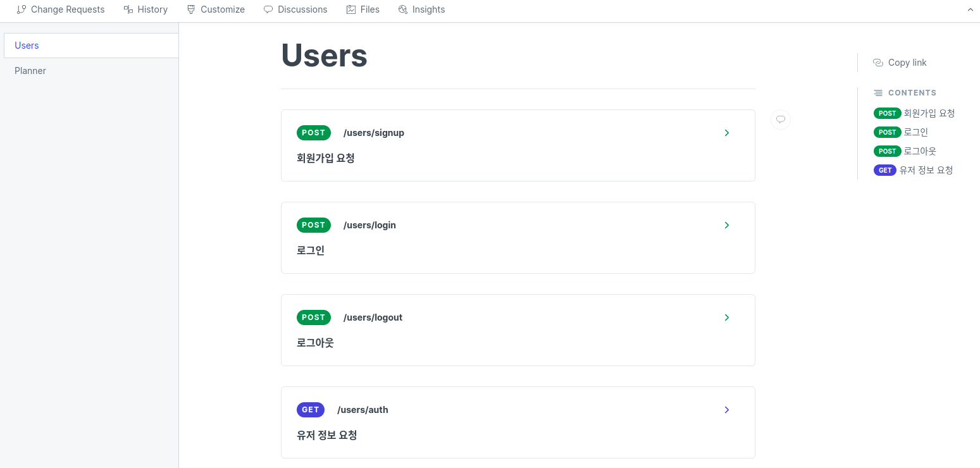980x468 pixels.
Task: Open the comment bubble beside the signup endpoint
Action: 781,120
